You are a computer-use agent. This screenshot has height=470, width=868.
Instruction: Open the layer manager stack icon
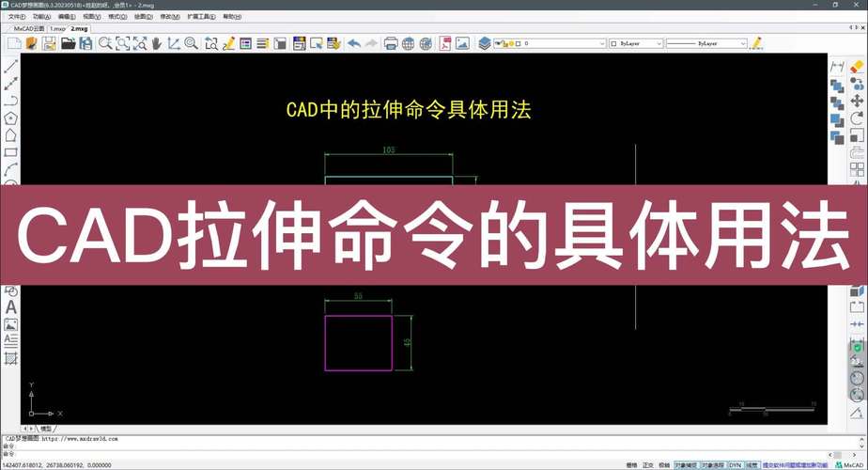[485, 43]
